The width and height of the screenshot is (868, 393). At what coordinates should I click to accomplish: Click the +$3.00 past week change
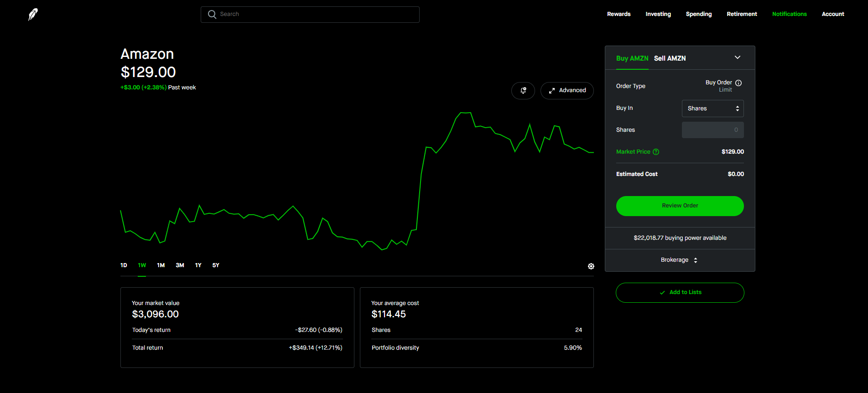[x=143, y=88]
